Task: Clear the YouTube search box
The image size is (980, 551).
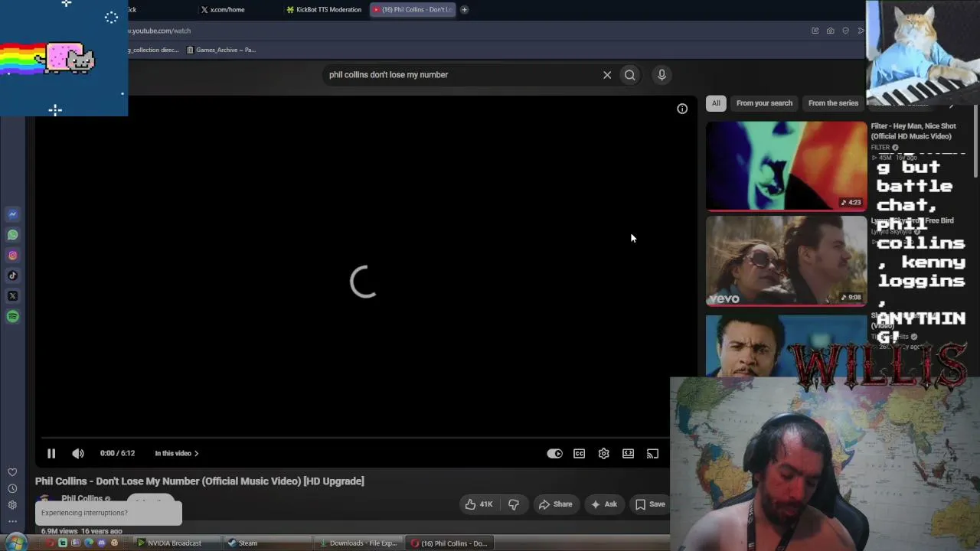Action: (x=607, y=75)
